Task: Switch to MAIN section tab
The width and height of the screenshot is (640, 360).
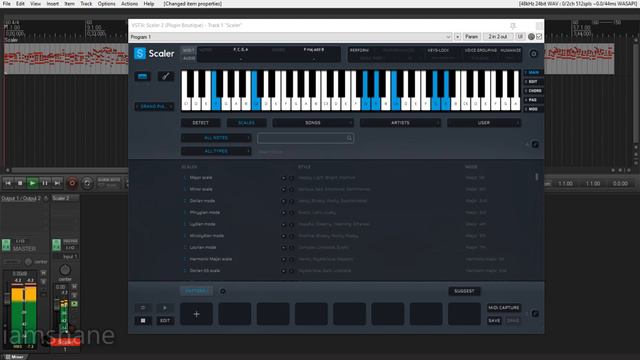Action: [x=533, y=72]
